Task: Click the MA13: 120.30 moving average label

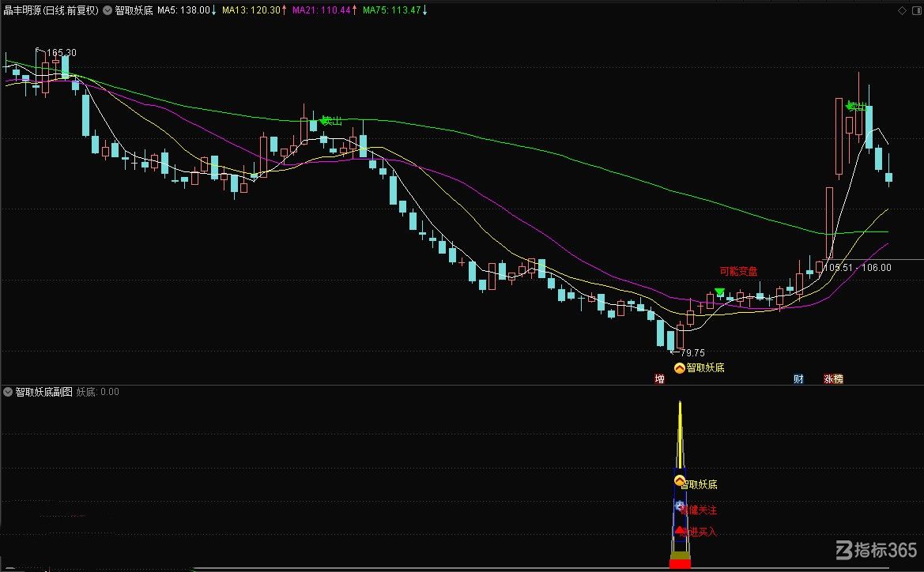Action: (251, 10)
